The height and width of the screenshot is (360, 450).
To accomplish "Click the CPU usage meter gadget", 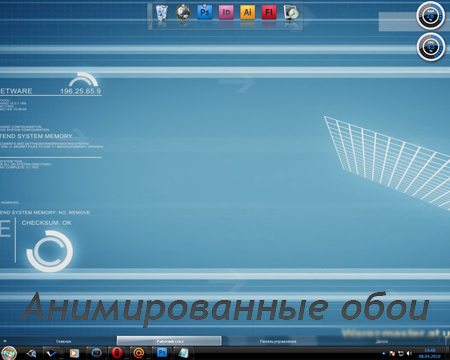I will point(431,47).
